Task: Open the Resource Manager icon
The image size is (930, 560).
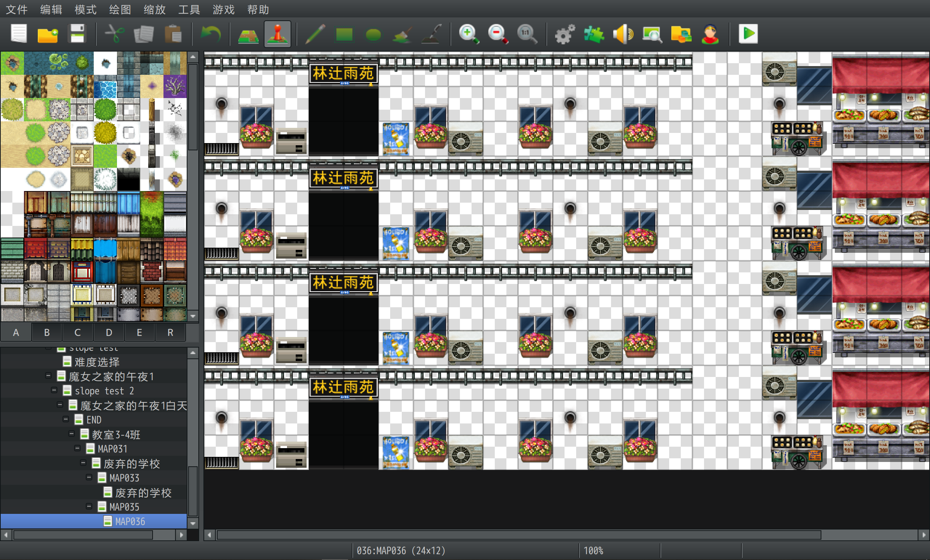Action: click(x=681, y=34)
